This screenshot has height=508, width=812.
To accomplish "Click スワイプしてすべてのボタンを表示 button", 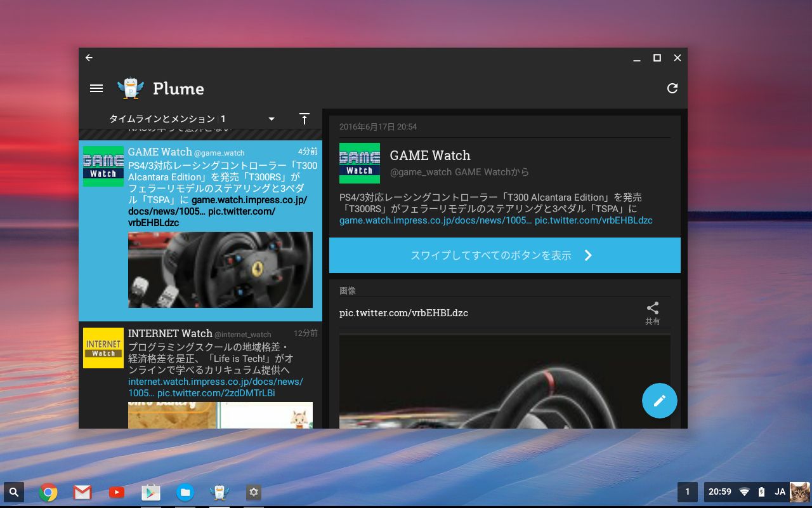I will 505,255.
